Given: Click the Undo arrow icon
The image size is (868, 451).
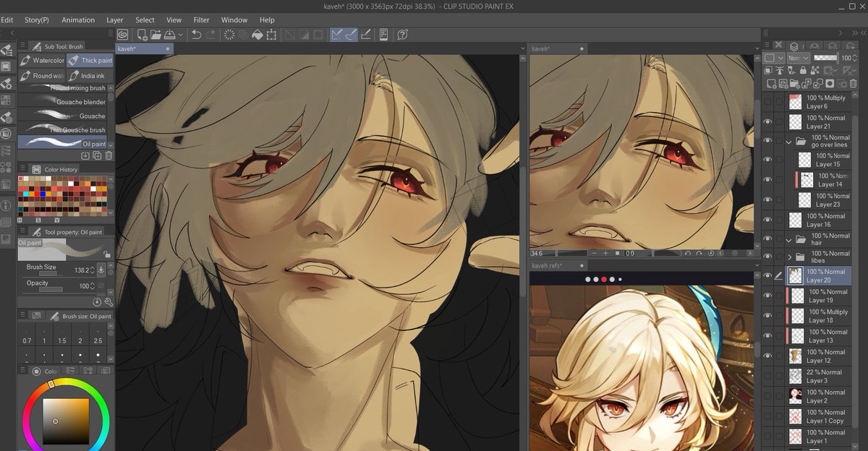Looking at the screenshot, I should pos(196,34).
